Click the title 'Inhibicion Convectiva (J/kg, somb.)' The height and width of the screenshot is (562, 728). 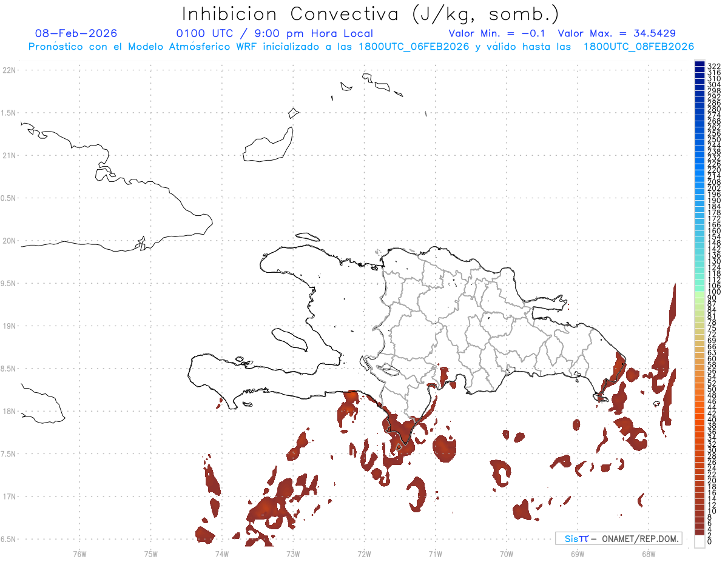pyautogui.click(x=371, y=15)
